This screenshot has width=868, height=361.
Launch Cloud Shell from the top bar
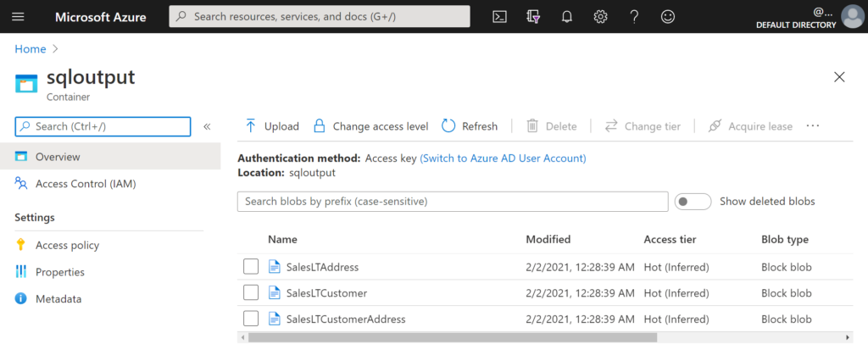[499, 17]
